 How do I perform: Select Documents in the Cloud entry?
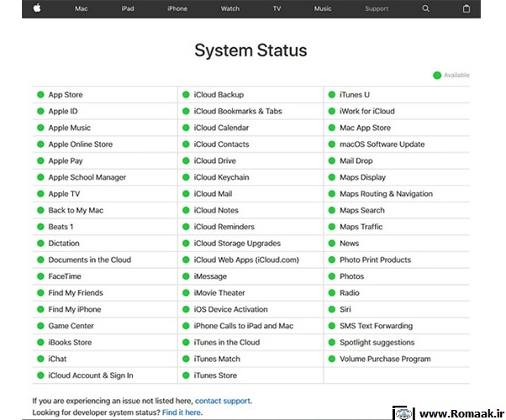coord(90,260)
